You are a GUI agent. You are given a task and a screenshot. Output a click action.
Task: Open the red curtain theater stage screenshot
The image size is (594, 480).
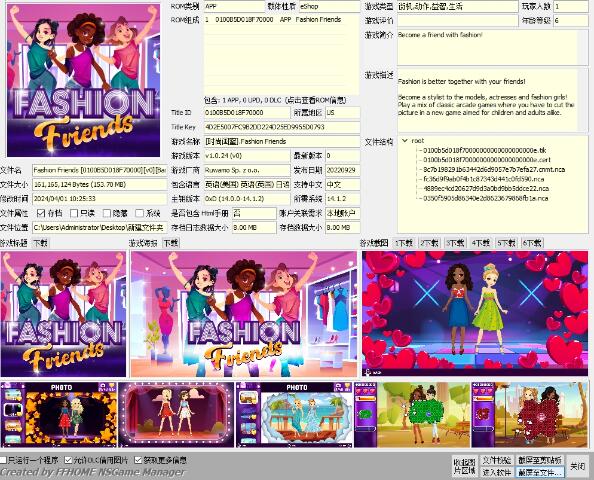coord(176,415)
